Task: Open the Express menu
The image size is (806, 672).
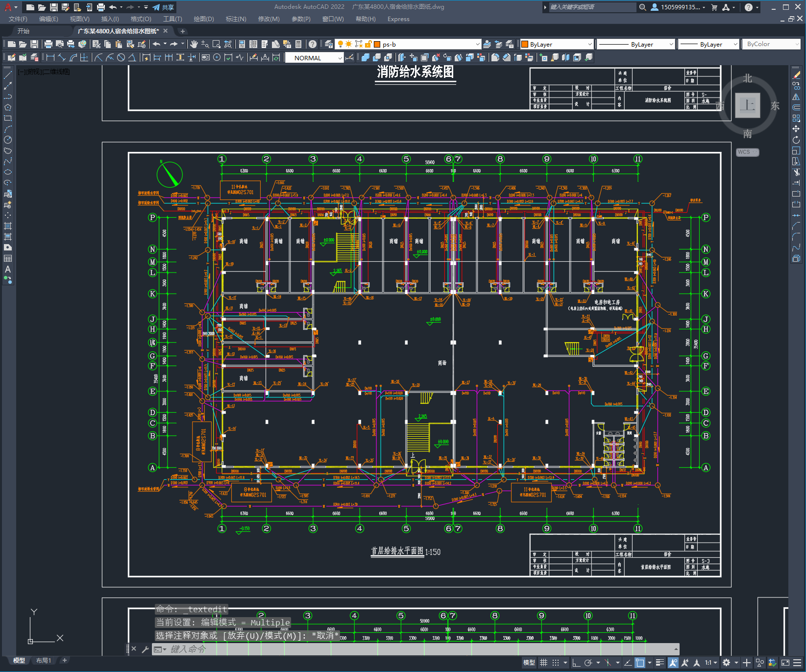Action: (x=398, y=19)
